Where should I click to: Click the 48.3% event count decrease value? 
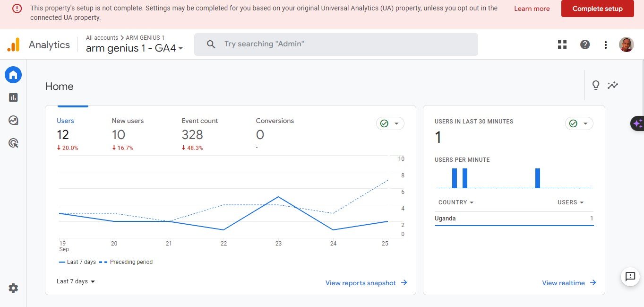(x=192, y=148)
